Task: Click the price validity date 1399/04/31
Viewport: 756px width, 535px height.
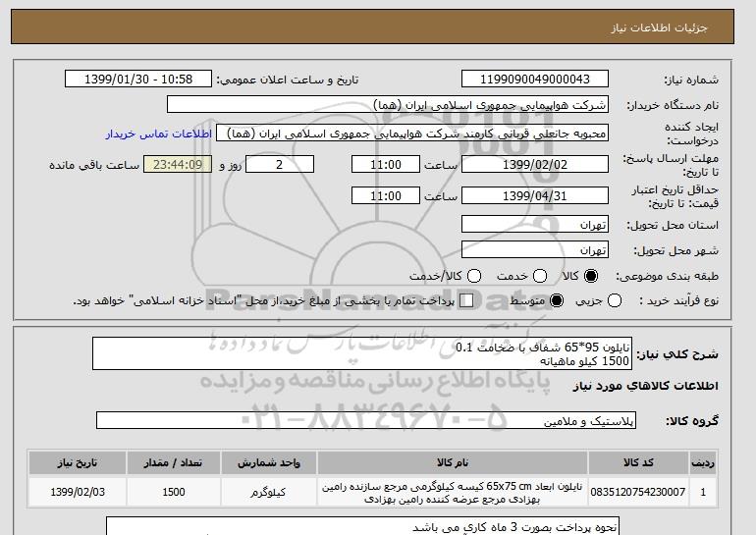Action: pos(535,195)
